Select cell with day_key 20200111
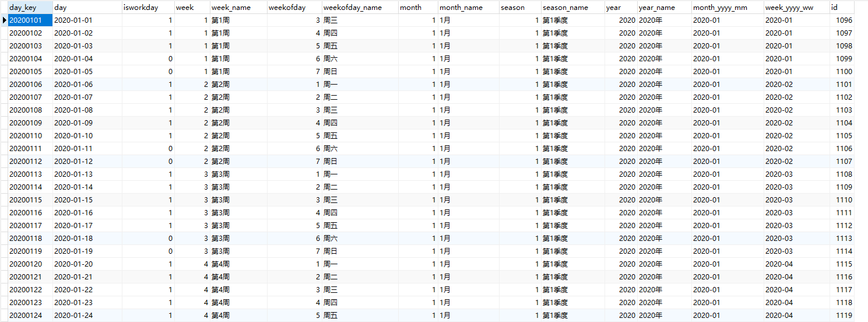Viewport: 868px width, 322px height. tap(30, 149)
